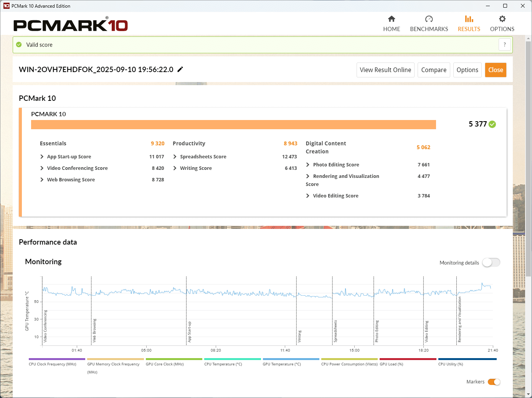
Task: Open Options via the gear icon
Action: point(502,19)
